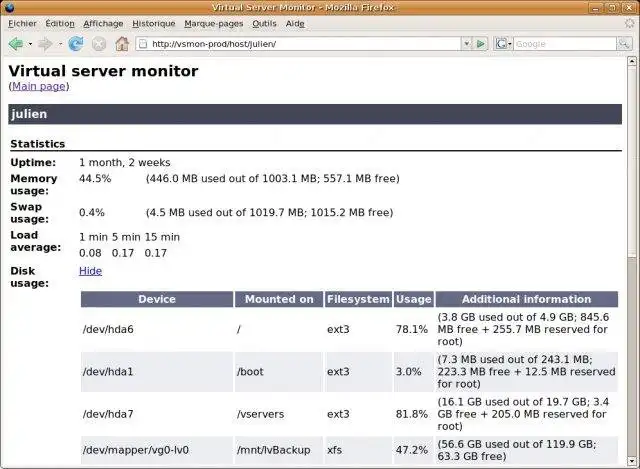This screenshot has height=469, width=640.
Task: Open the search engine selector dropdown
Action: [503, 44]
